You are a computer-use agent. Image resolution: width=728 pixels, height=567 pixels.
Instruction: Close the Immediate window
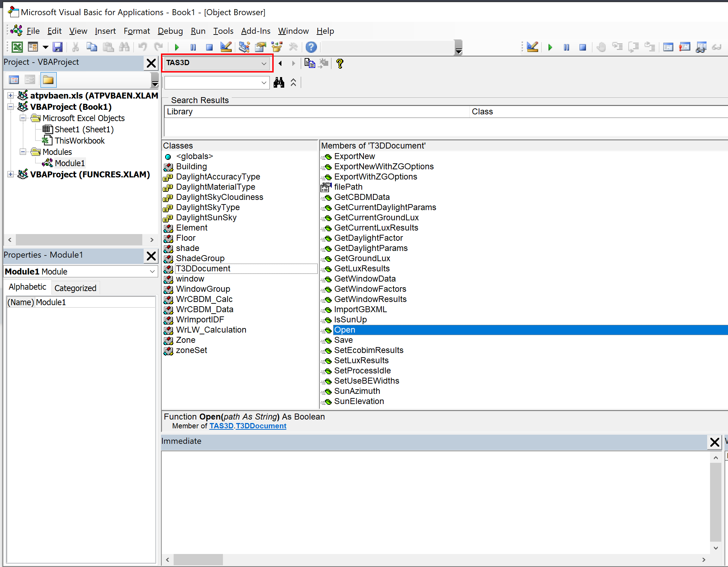pyautogui.click(x=715, y=442)
